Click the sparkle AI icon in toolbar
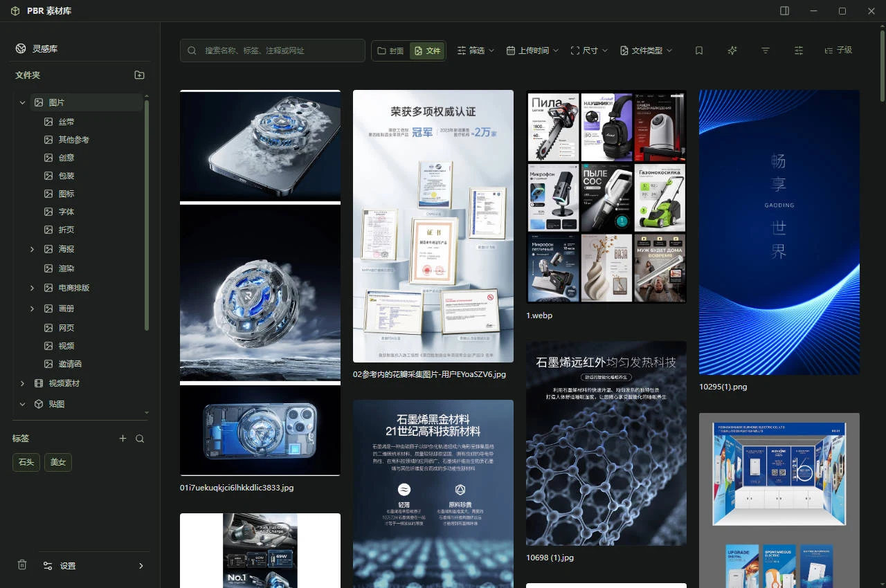Image resolution: width=886 pixels, height=588 pixels. pos(732,50)
